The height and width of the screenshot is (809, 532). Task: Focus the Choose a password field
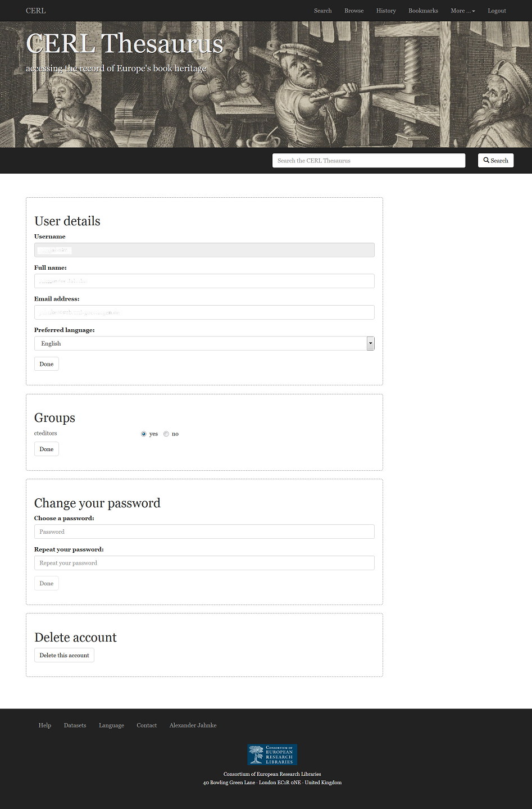pyautogui.click(x=204, y=531)
